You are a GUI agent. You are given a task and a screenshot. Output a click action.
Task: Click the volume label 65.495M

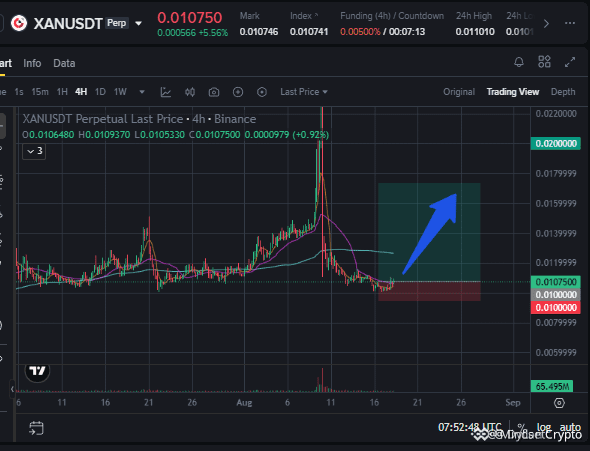coord(552,386)
